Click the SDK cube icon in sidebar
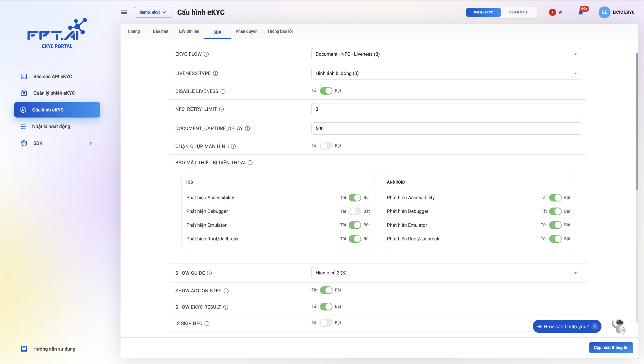644x364 pixels. [x=24, y=143]
